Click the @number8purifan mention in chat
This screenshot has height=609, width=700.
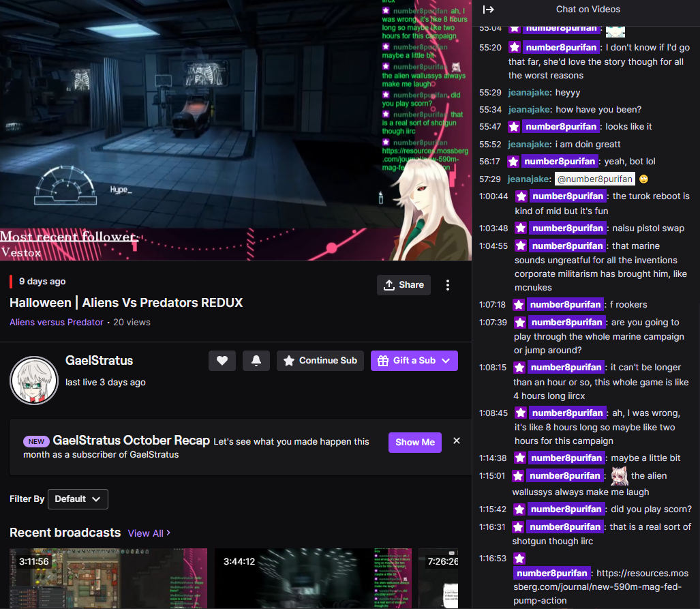pos(594,179)
